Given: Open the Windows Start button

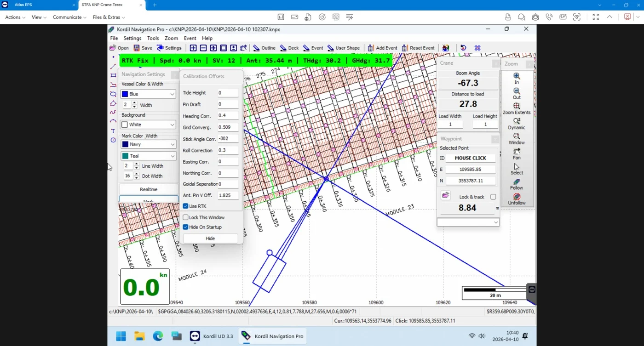Looking at the screenshot, I should (x=121, y=336).
